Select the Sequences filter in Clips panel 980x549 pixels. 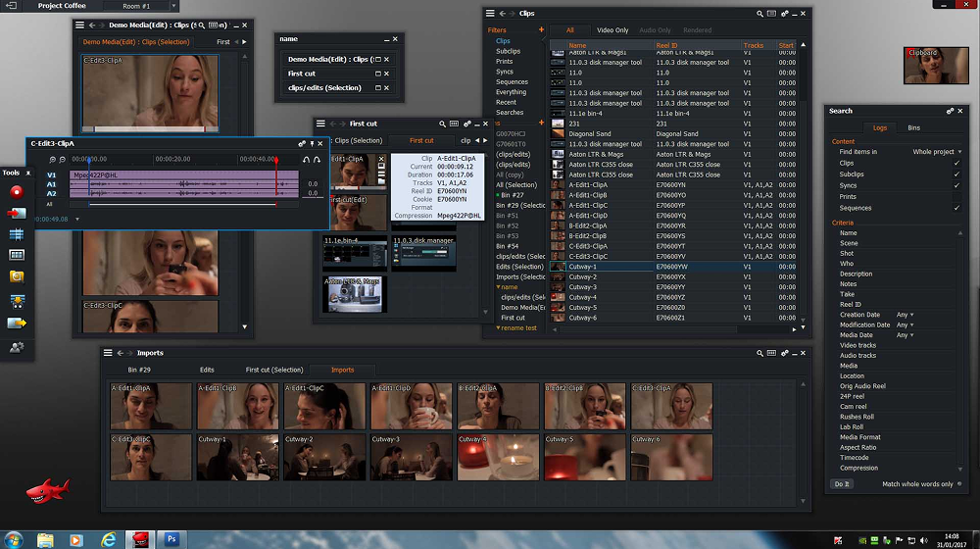click(x=512, y=82)
